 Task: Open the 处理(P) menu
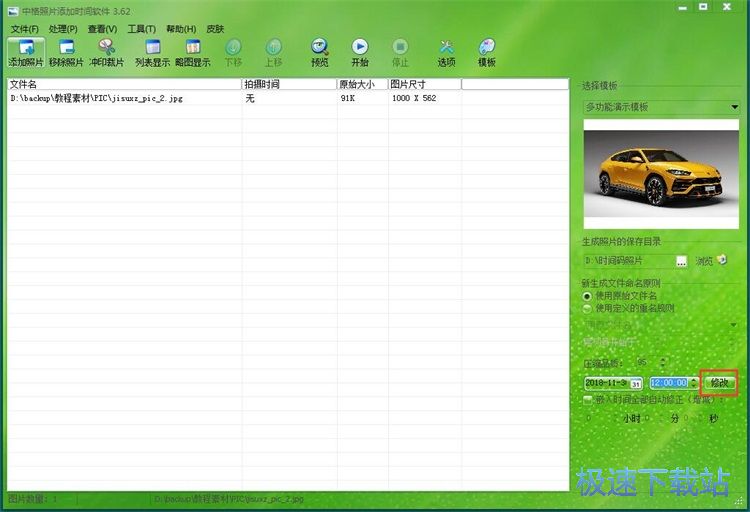coord(63,29)
